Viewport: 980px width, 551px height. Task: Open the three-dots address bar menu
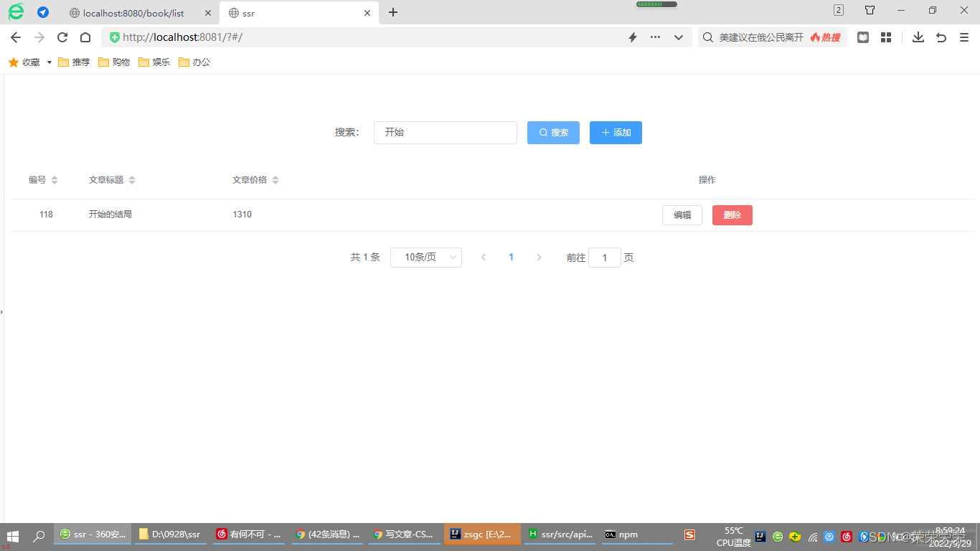click(655, 37)
